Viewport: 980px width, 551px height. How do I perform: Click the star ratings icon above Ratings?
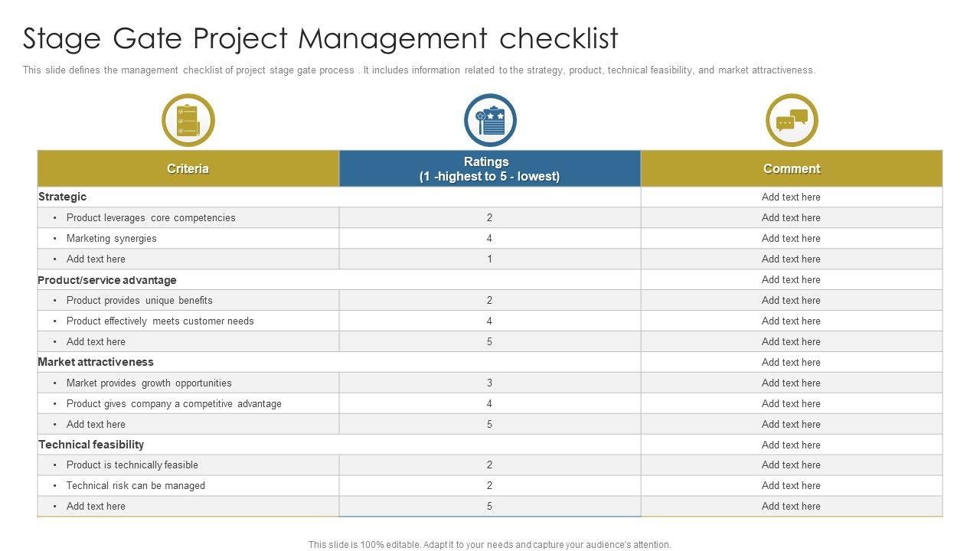[x=490, y=120]
